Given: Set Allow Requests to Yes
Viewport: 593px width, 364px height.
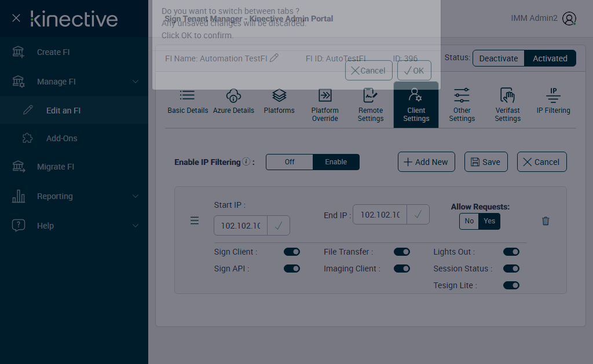Looking at the screenshot, I should (489, 221).
